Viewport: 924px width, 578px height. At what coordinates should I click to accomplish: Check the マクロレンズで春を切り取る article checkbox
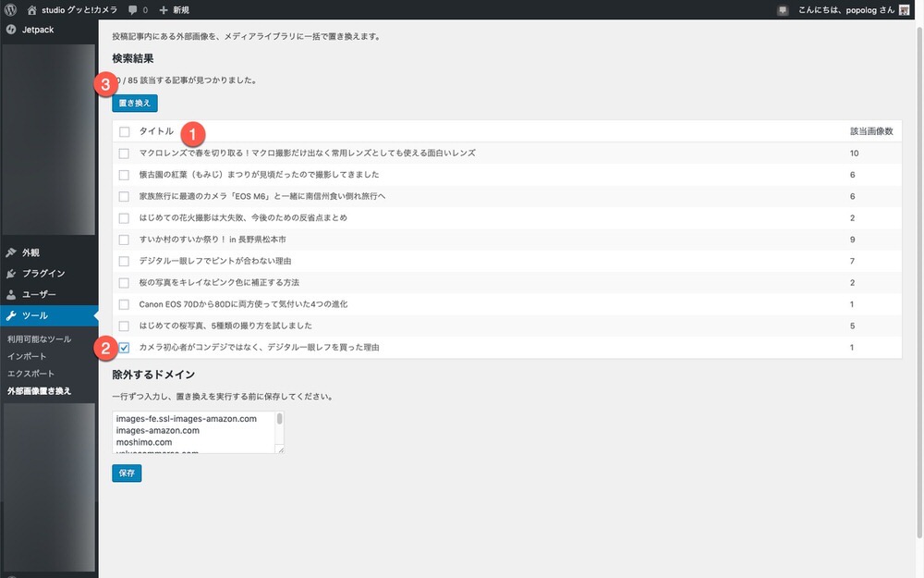125,154
